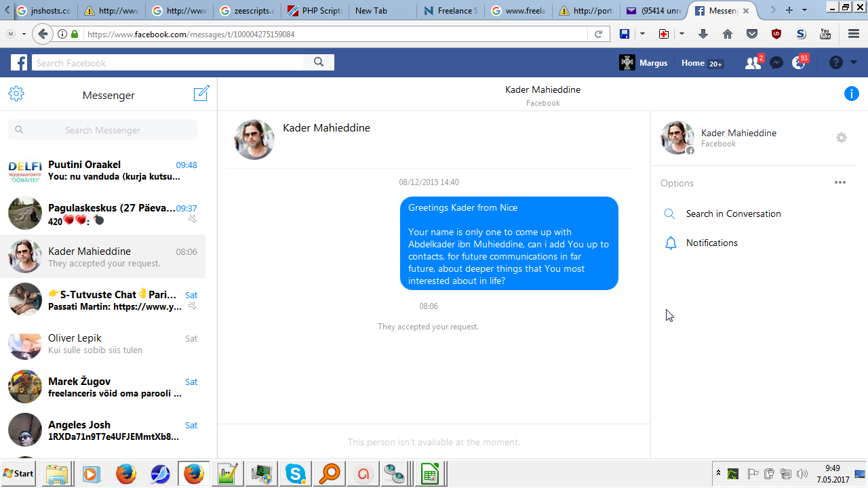Switch to the PHP Script browser tab
The image size is (868, 488).
coord(315,10)
